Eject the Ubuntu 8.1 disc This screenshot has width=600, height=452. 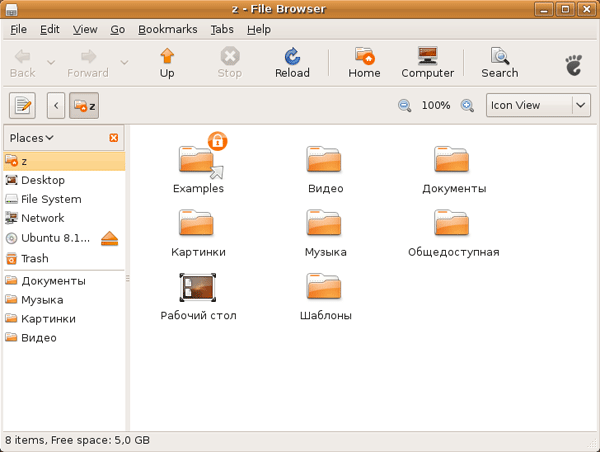coord(110,238)
